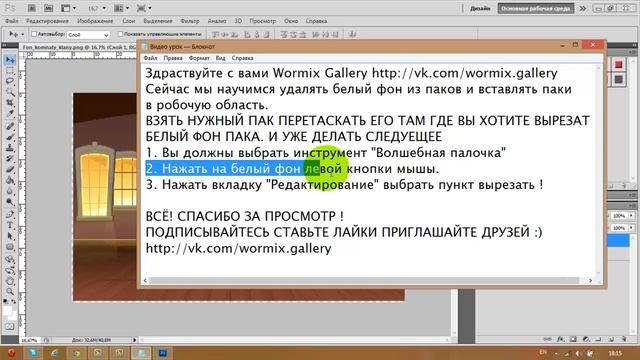Enable Показать управляющие элементы checkbox
This screenshot has height=360, width=640.
(120, 34)
